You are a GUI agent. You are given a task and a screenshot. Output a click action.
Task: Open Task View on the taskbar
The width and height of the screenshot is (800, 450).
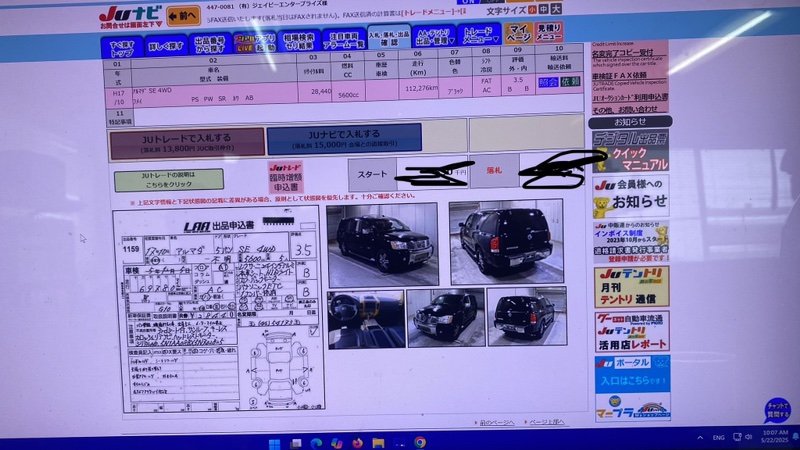[296, 443]
